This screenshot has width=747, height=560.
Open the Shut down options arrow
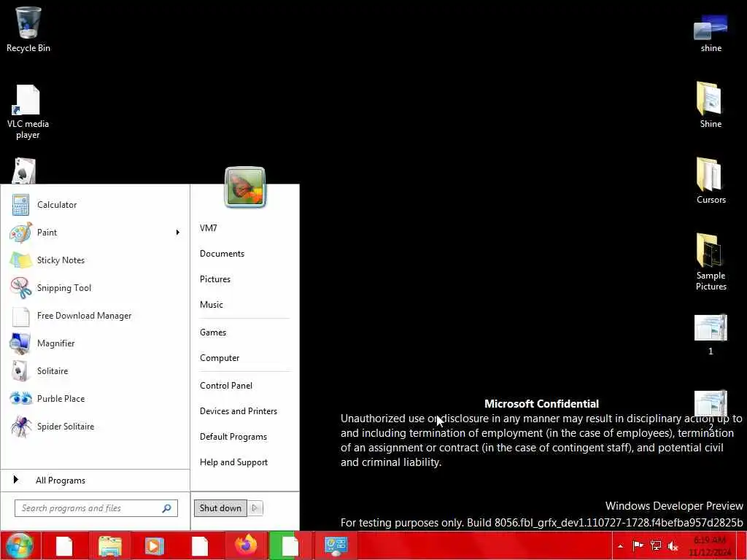[255, 508]
